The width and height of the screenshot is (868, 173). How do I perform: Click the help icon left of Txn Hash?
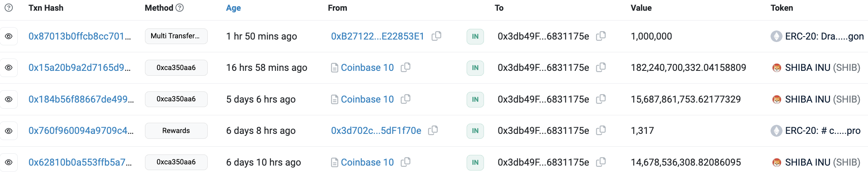coord(9,8)
